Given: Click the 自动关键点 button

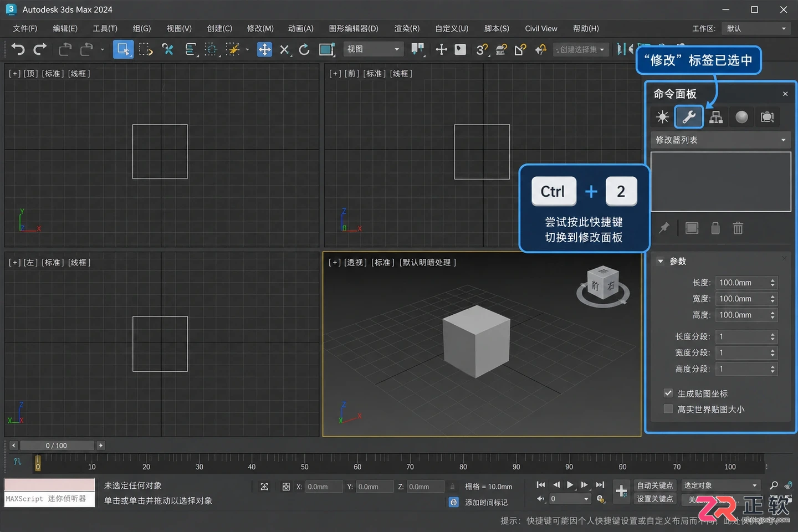Looking at the screenshot, I should [654, 485].
